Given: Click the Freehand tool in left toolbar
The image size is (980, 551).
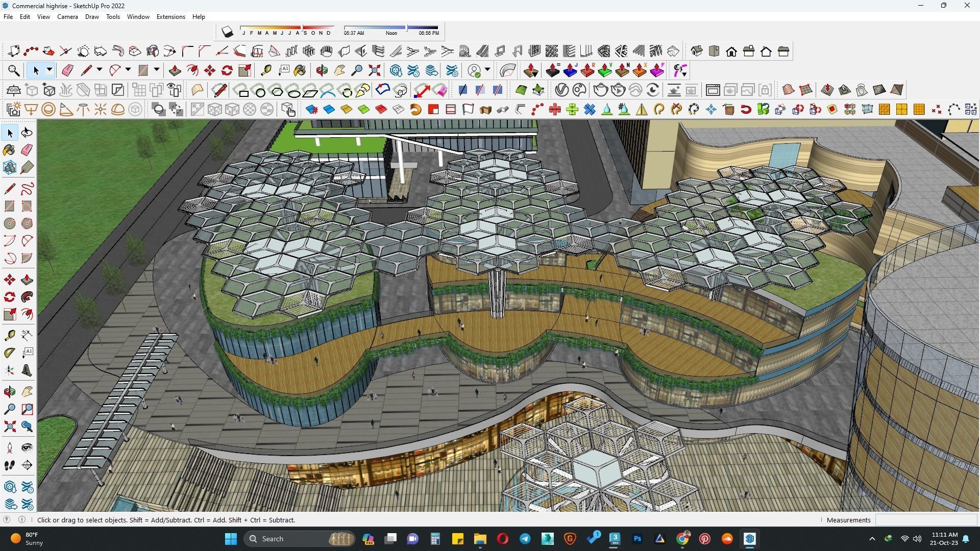Looking at the screenshot, I should [27, 189].
